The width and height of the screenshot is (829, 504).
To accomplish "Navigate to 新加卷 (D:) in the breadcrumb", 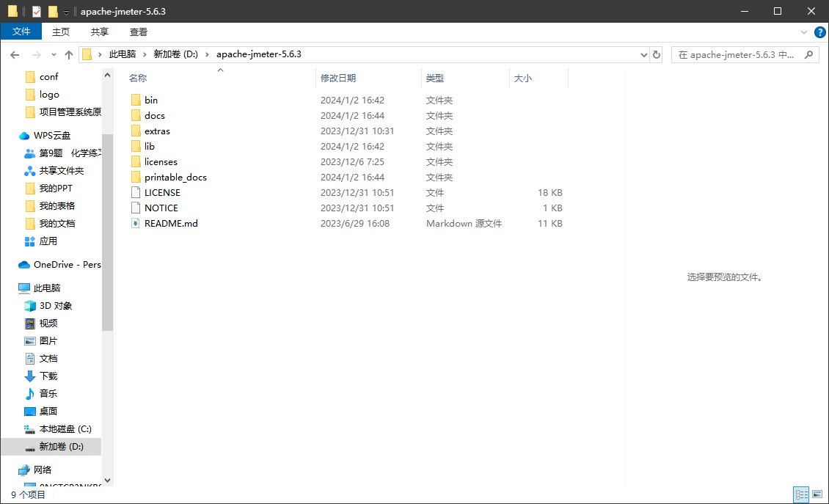I will [x=175, y=54].
